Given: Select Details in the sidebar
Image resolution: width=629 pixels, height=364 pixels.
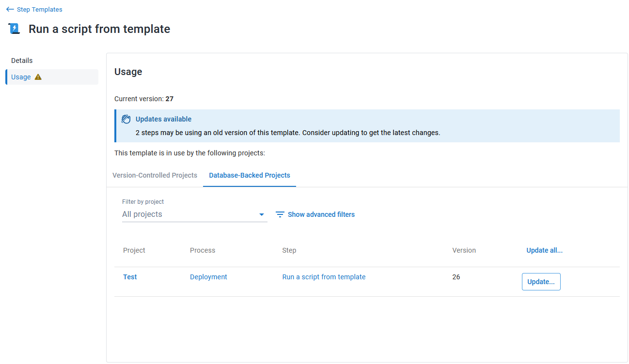Looking at the screenshot, I should (x=22, y=60).
